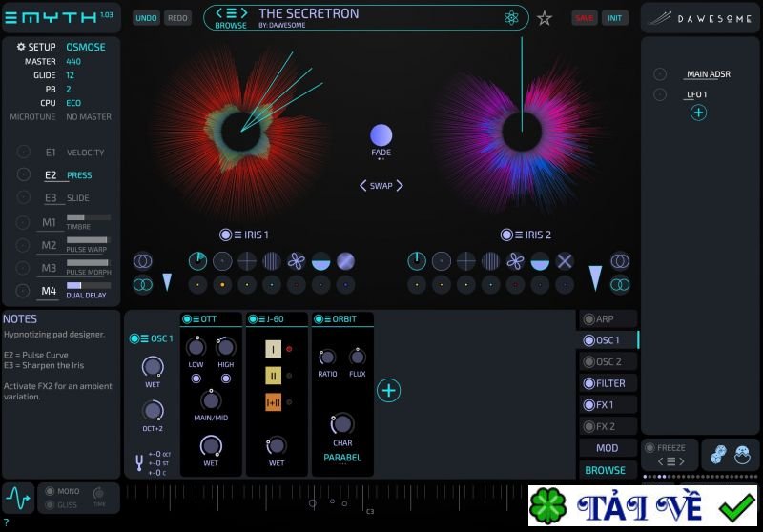763x532 pixels.
Task: Adjust M1 TIMBRE macro slider
Action: (89, 217)
